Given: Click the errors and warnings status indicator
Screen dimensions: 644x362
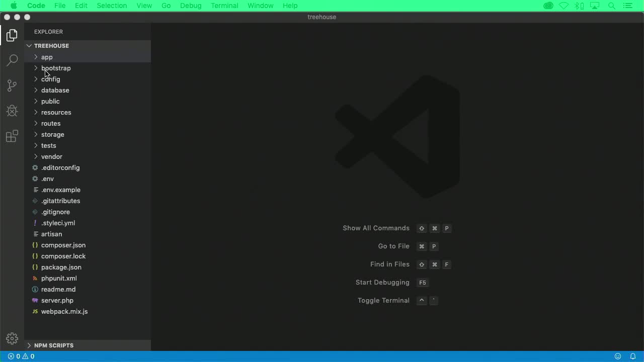Looking at the screenshot, I should pos(21,356).
